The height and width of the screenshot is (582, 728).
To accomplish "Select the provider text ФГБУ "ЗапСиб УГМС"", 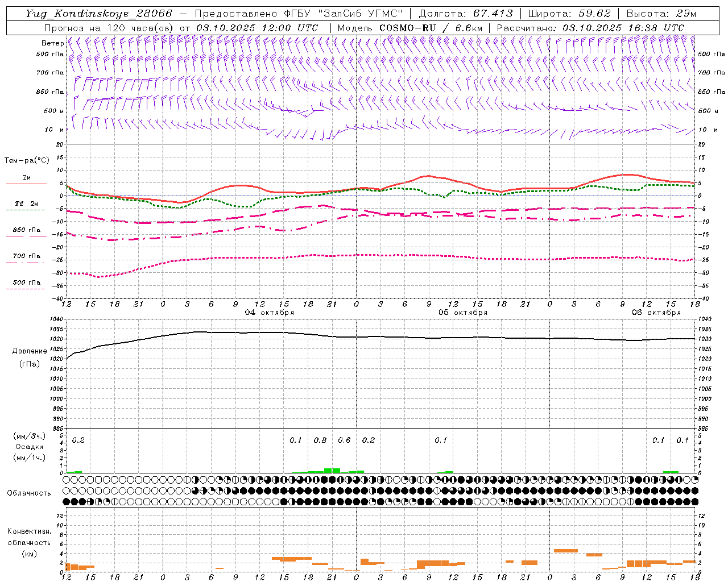I will [344, 14].
